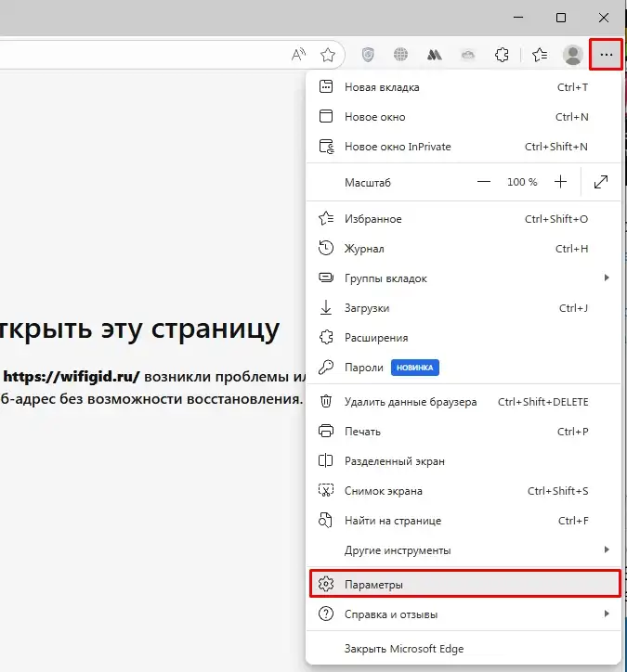Viewport: 627px width, 672px height.
Task: Choose Найти на странице
Action: (464, 521)
